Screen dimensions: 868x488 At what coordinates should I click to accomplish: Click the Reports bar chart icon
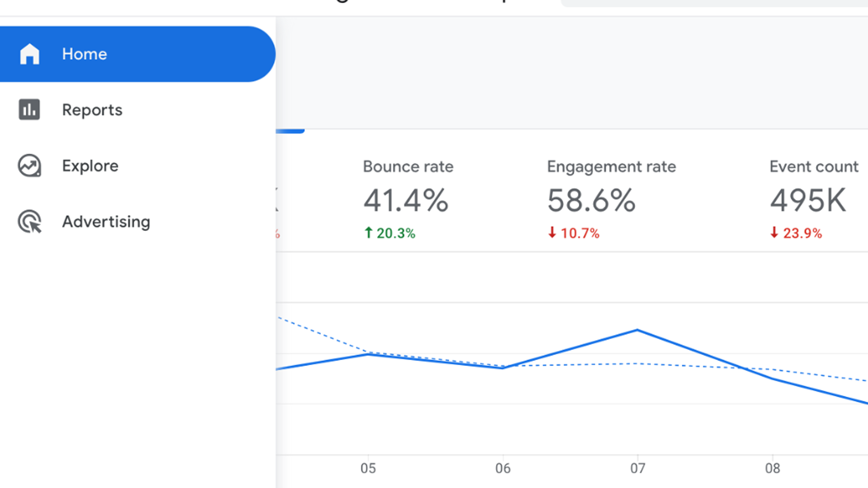[29, 110]
